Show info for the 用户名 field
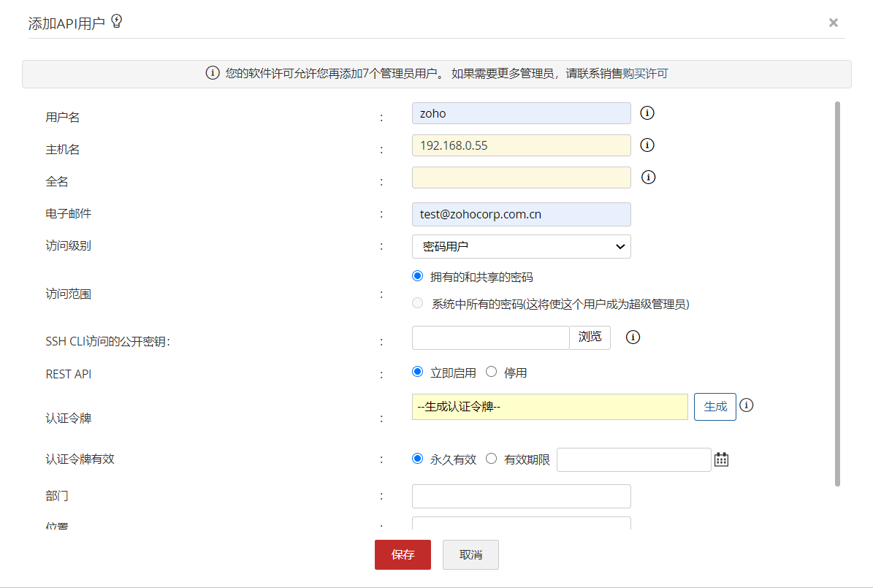 coord(647,113)
